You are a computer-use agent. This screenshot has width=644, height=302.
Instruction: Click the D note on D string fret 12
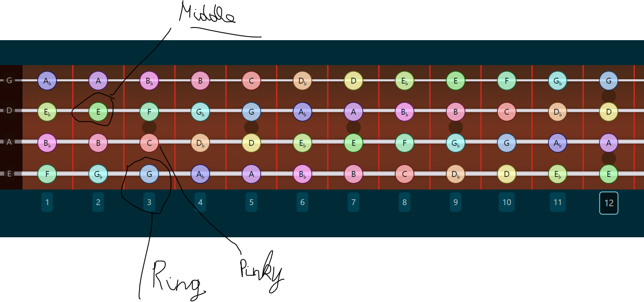tap(609, 112)
